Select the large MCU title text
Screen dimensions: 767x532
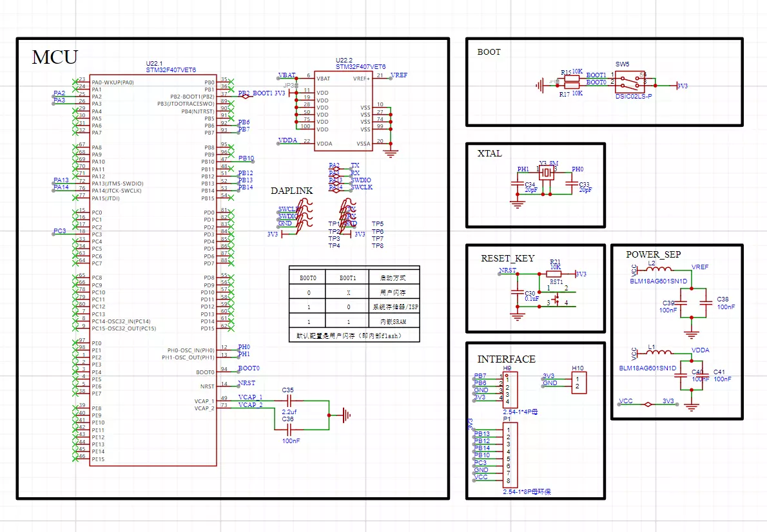[x=55, y=57]
